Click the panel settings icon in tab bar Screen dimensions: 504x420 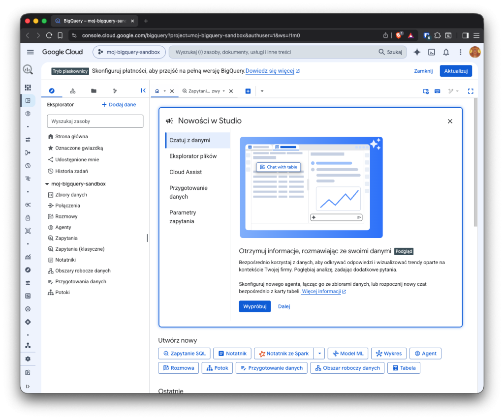point(426,91)
